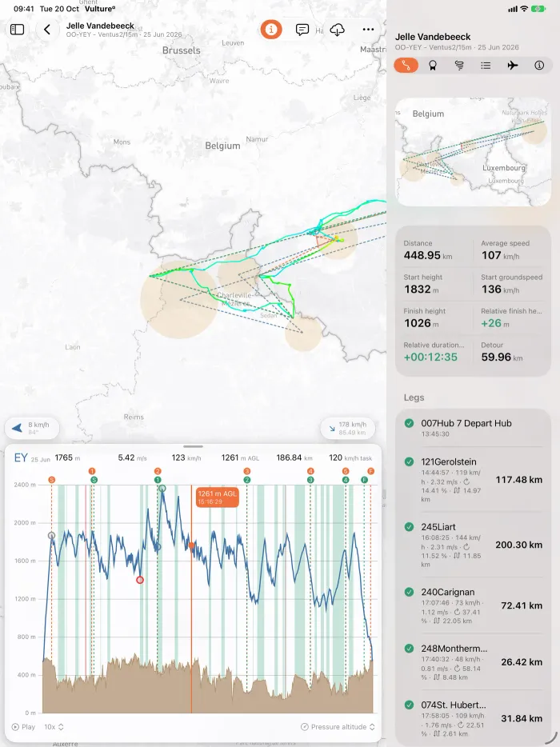Click the green F finish marker
Image resolution: width=560 pixels, height=747 pixels.
coord(364,480)
